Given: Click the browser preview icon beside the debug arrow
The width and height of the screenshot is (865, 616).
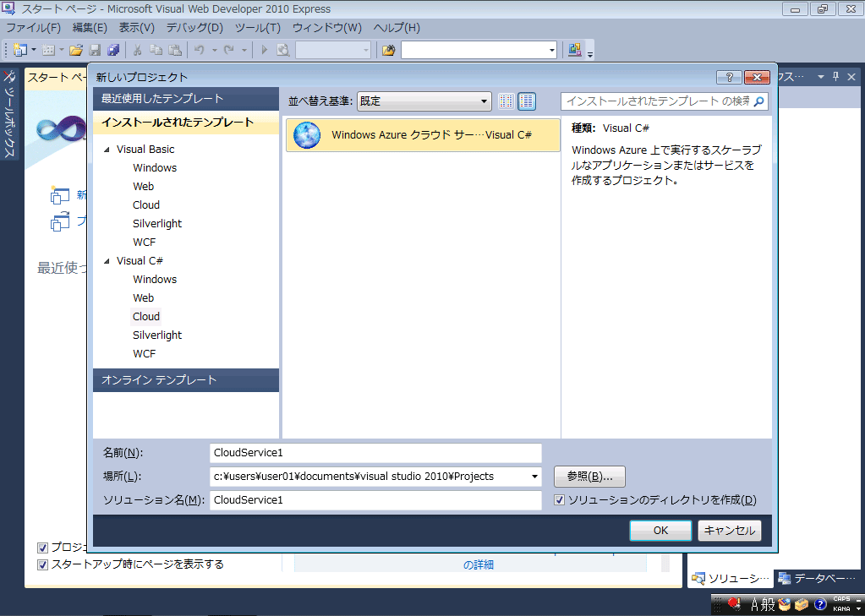Looking at the screenshot, I should tap(283, 50).
